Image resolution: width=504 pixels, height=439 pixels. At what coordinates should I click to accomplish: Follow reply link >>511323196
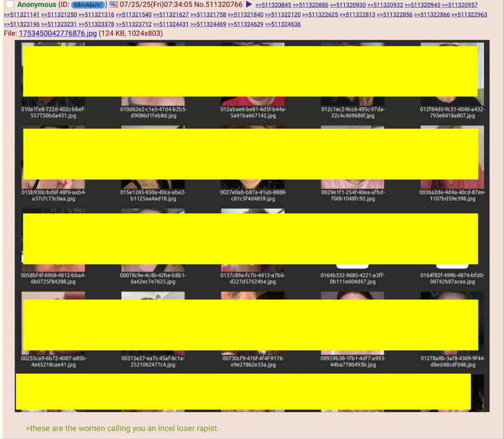click(x=22, y=24)
